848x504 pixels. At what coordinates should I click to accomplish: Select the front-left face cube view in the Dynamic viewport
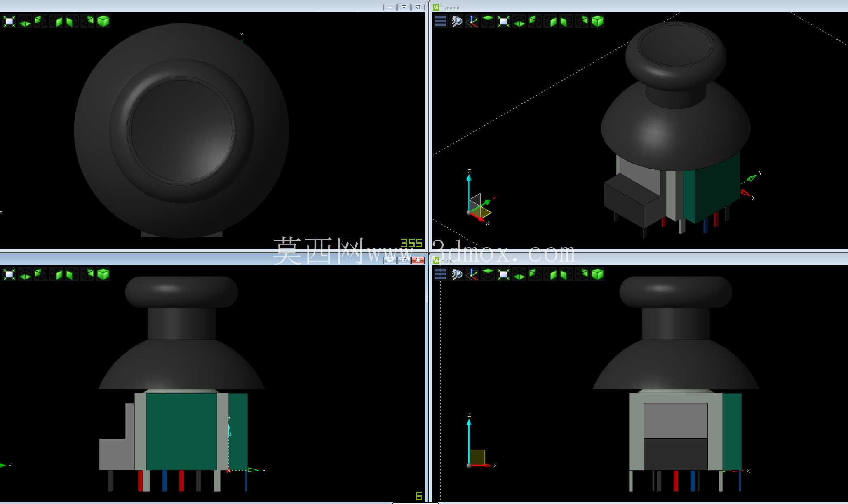[566, 21]
